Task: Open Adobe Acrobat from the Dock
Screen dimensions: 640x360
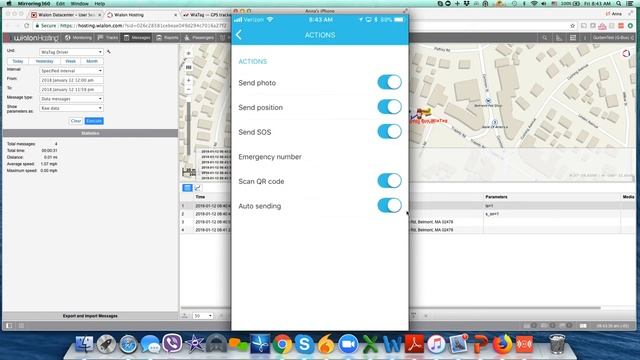Action: (x=414, y=344)
